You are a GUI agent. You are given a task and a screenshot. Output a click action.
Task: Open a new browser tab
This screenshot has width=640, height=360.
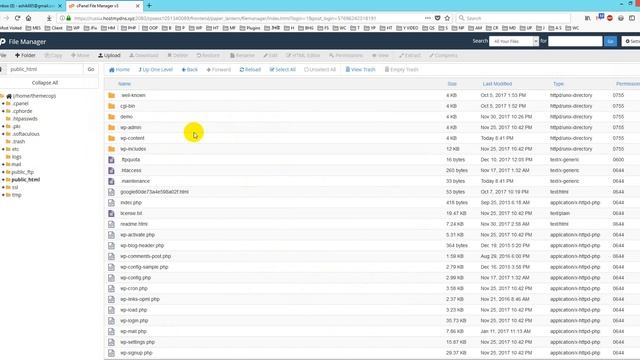pos(149,6)
